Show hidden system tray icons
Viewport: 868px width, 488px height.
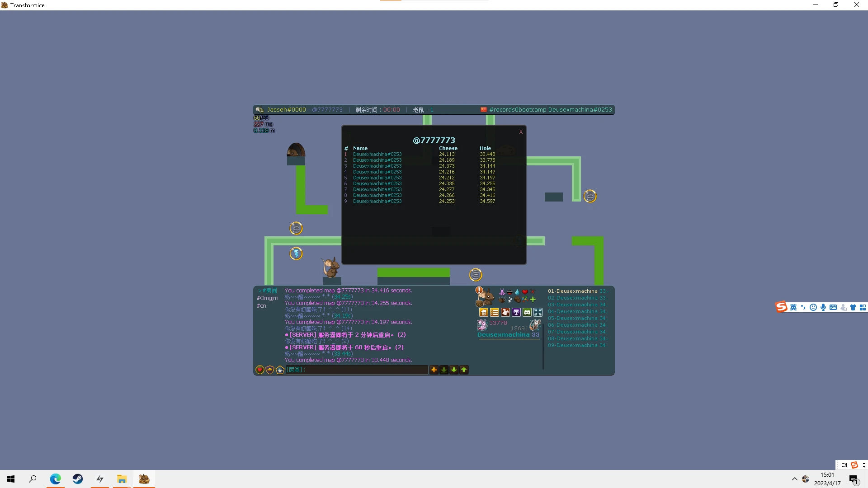(x=794, y=479)
